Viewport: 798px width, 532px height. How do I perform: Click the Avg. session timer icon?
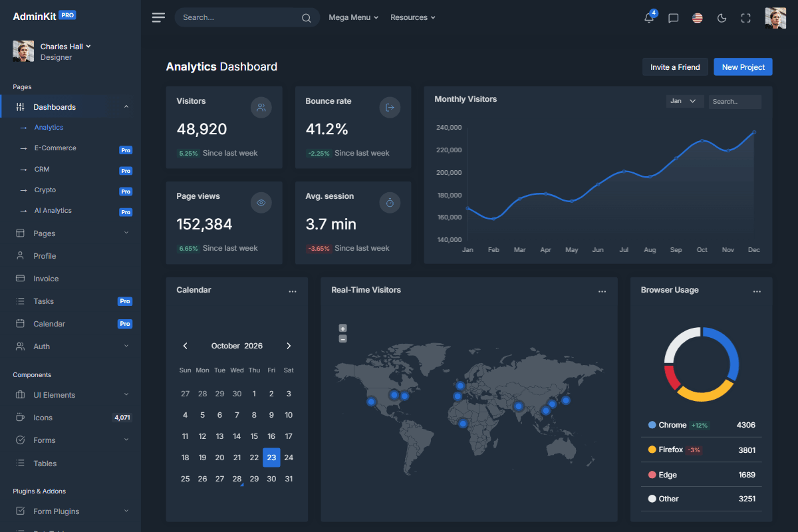tap(390, 203)
